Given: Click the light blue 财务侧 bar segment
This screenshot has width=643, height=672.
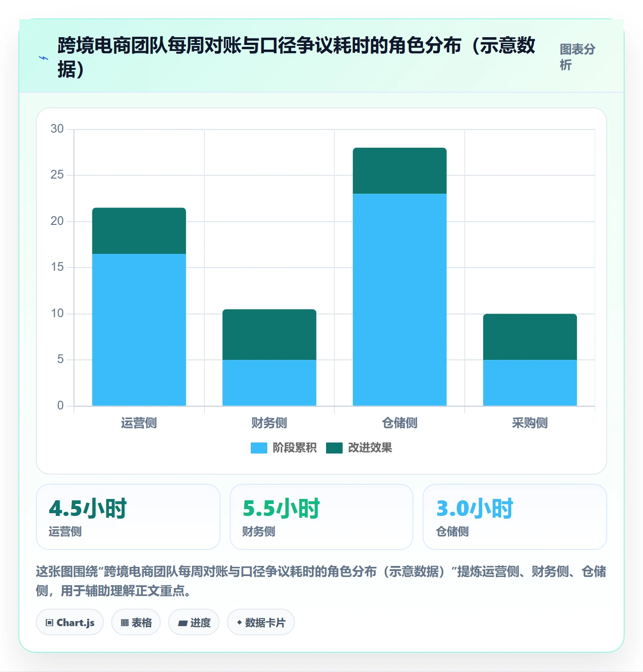Looking at the screenshot, I should (x=270, y=383).
